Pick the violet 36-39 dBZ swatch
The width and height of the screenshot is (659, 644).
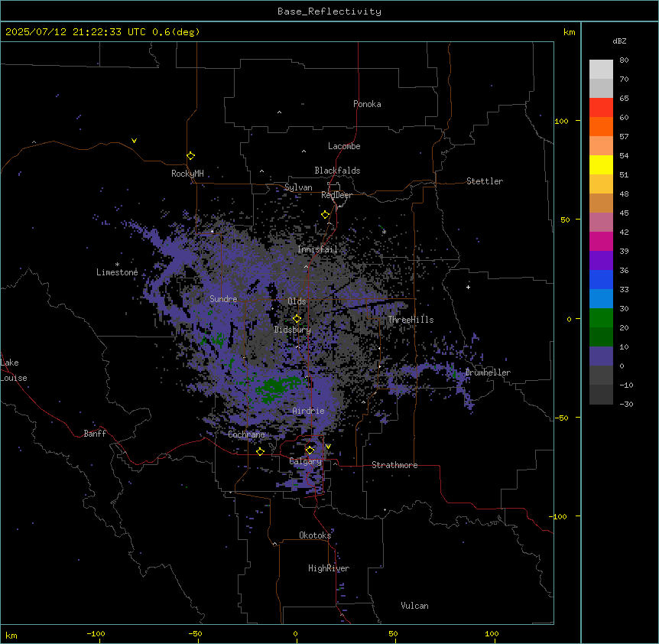coord(601,260)
